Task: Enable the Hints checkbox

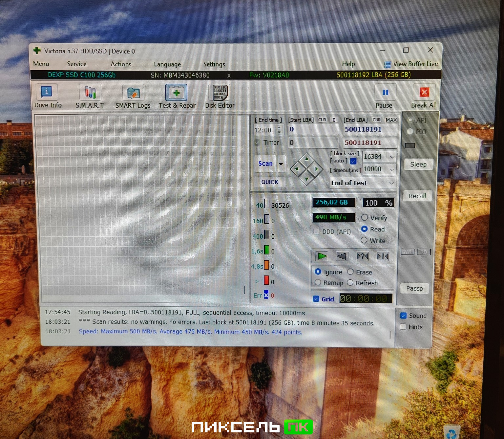Action: coord(403,327)
